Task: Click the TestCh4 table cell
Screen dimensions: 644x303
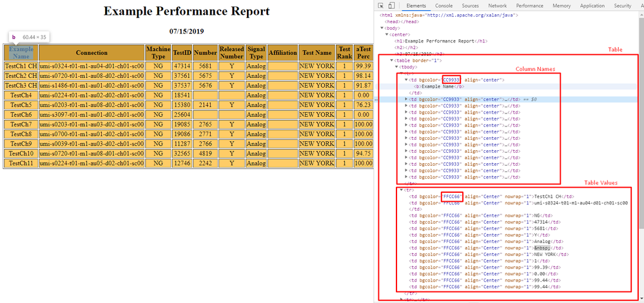Action: coord(21,95)
